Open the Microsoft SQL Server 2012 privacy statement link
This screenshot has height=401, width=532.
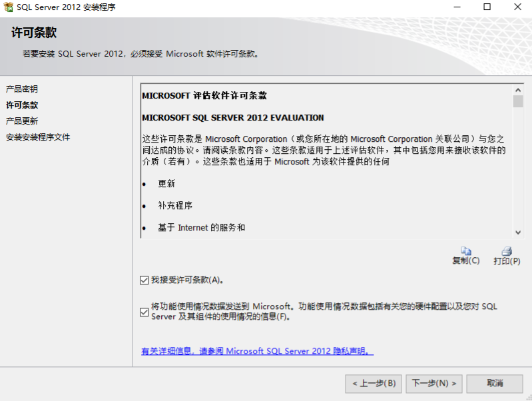257,351
